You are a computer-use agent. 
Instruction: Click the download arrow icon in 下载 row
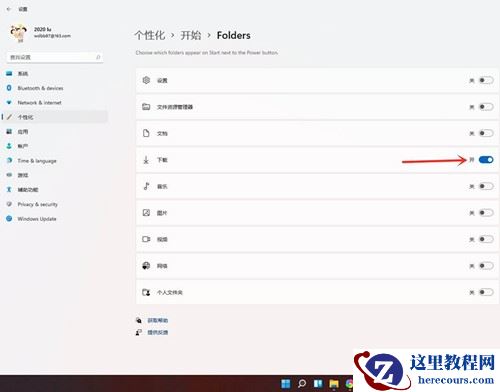coord(146,160)
